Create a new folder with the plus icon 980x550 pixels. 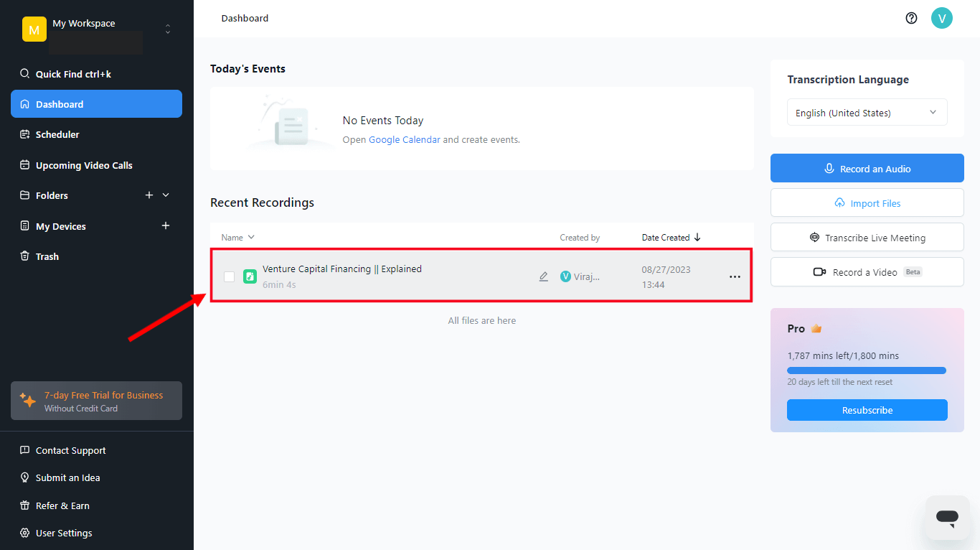click(149, 195)
